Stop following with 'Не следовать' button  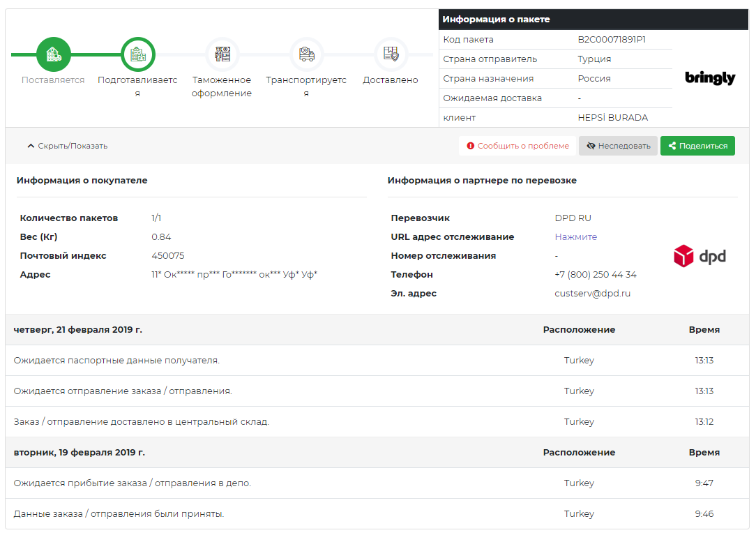point(618,146)
